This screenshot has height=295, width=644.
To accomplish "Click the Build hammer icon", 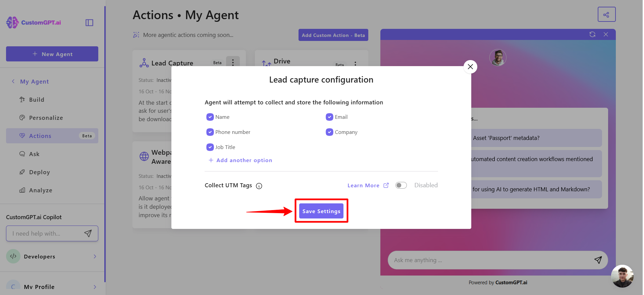I will pos(22,99).
